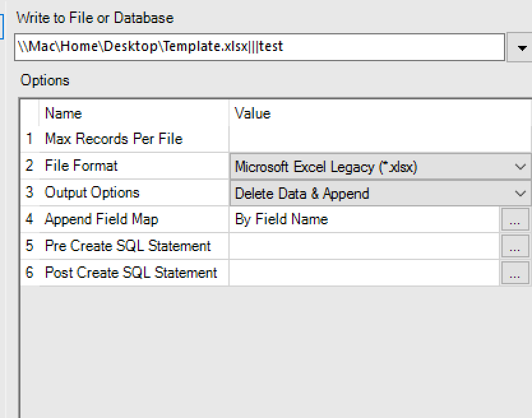Expand the Output Options dropdown
This screenshot has width=532, height=418.
(519, 194)
